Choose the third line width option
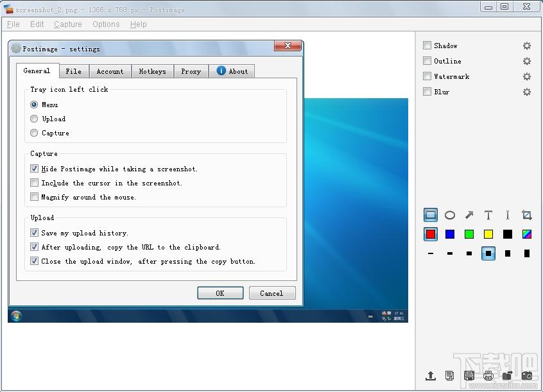 pos(469,253)
